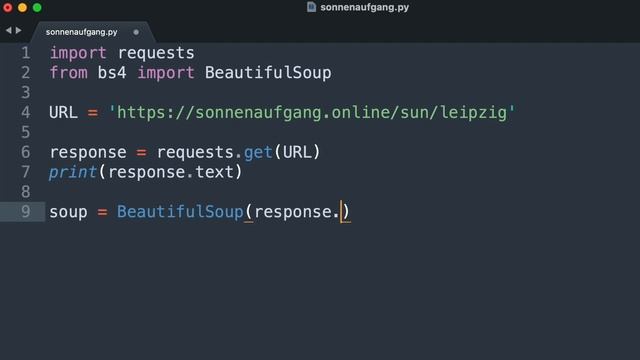Click line number 3 in the gutter
This screenshot has width=640, height=360.
(26, 92)
